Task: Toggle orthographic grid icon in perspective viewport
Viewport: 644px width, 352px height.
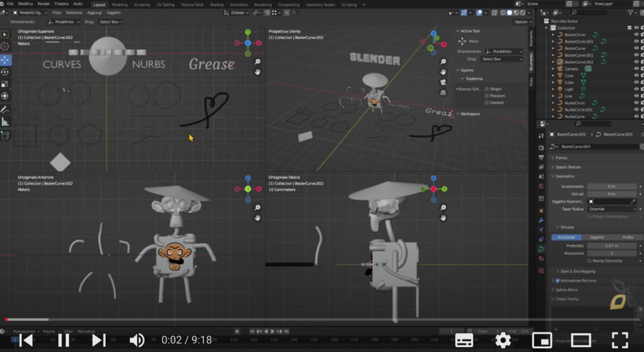Action: (x=443, y=93)
